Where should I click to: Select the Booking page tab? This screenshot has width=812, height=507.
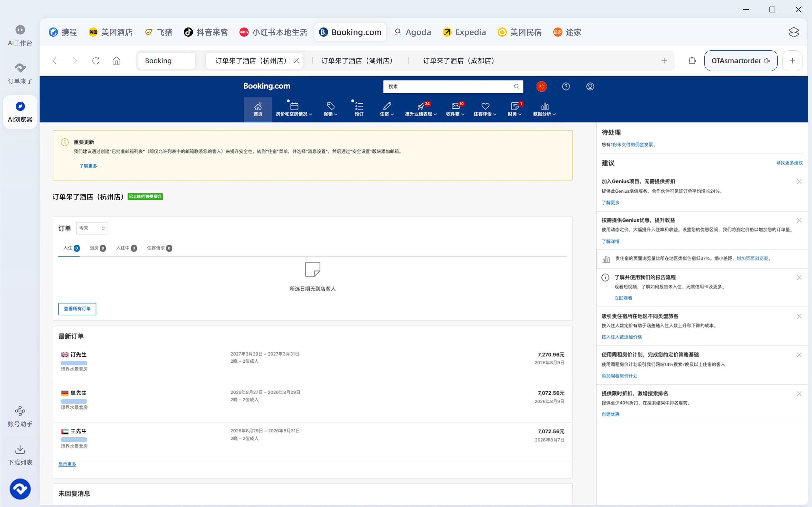coord(166,61)
